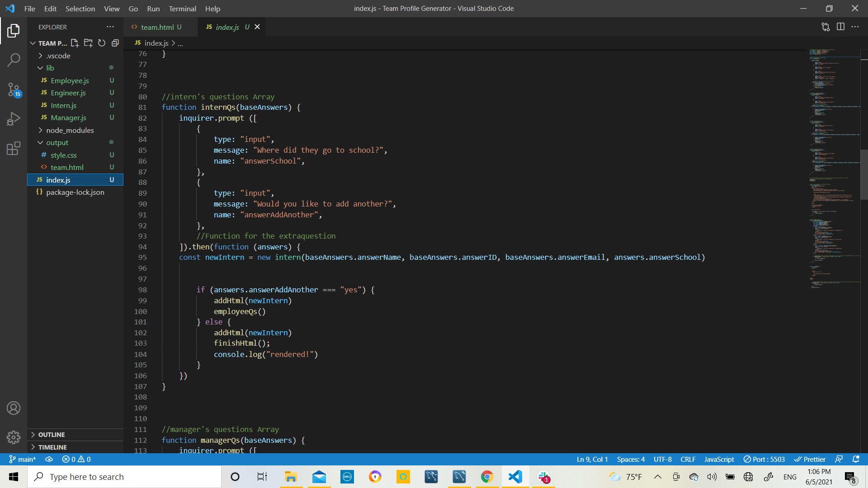
Task: Open Manager.js in explorer
Action: point(75,117)
